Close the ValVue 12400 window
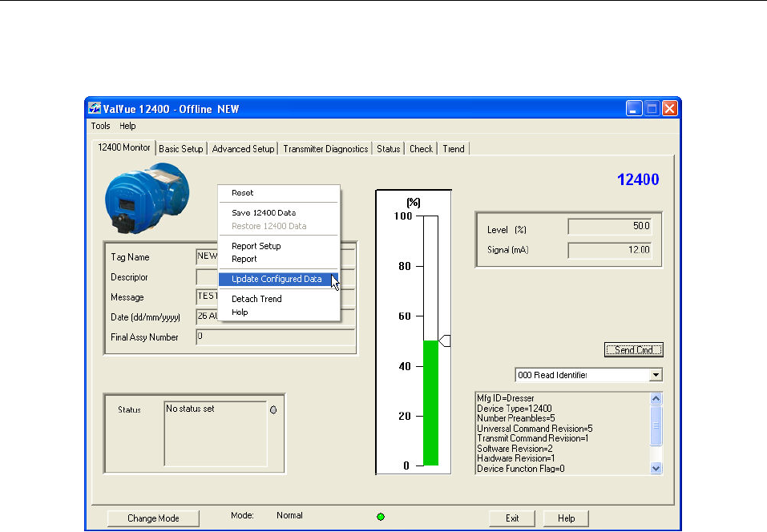The height and width of the screenshot is (532, 767). pos(670,108)
